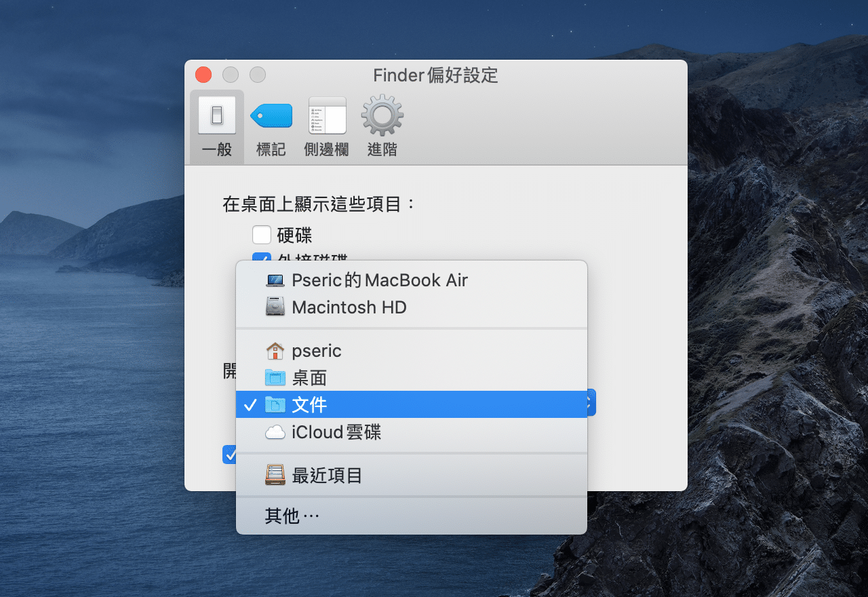Open the 一般 general tab switch icon
Screen dimensions: 868x597
pos(217,115)
